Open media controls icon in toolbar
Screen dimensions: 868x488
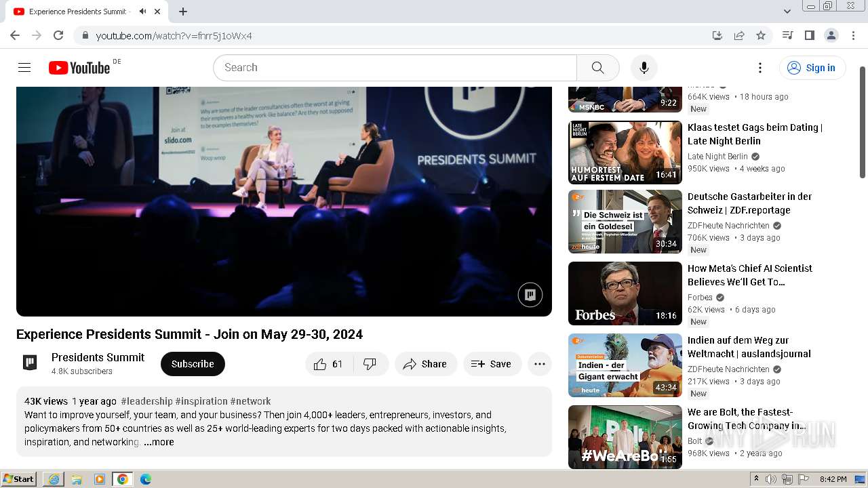coord(787,35)
